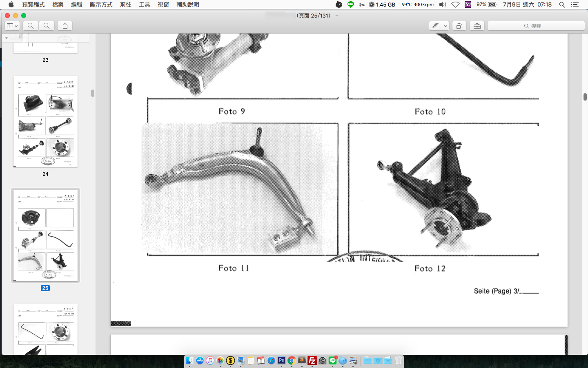The height and width of the screenshot is (368, 588).
Task: Expand the title dropdown chevron next to 頁面 25/131
Action: tap(337, 16)
